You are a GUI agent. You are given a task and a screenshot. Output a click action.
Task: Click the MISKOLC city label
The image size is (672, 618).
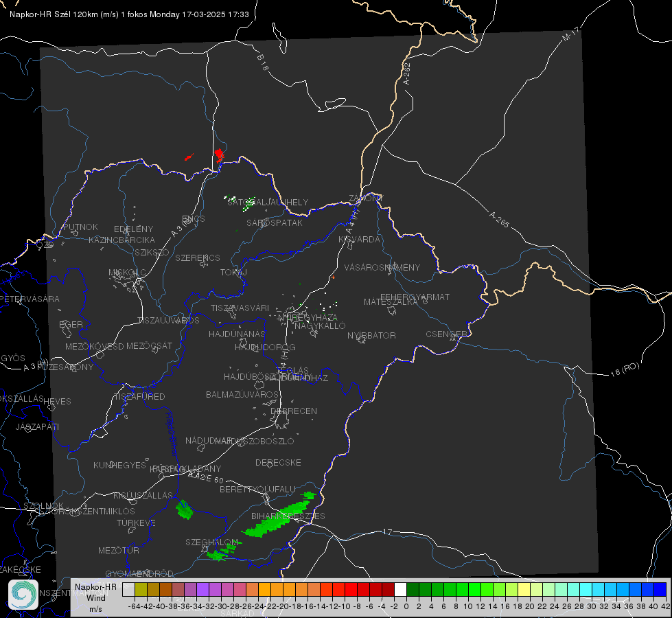click(x=127, y=273)
